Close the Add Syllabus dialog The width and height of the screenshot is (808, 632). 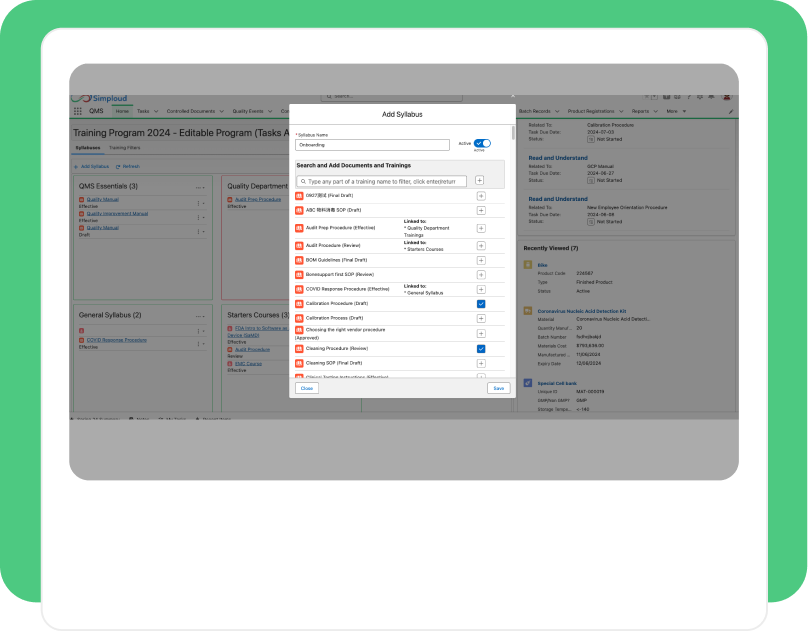307,388
